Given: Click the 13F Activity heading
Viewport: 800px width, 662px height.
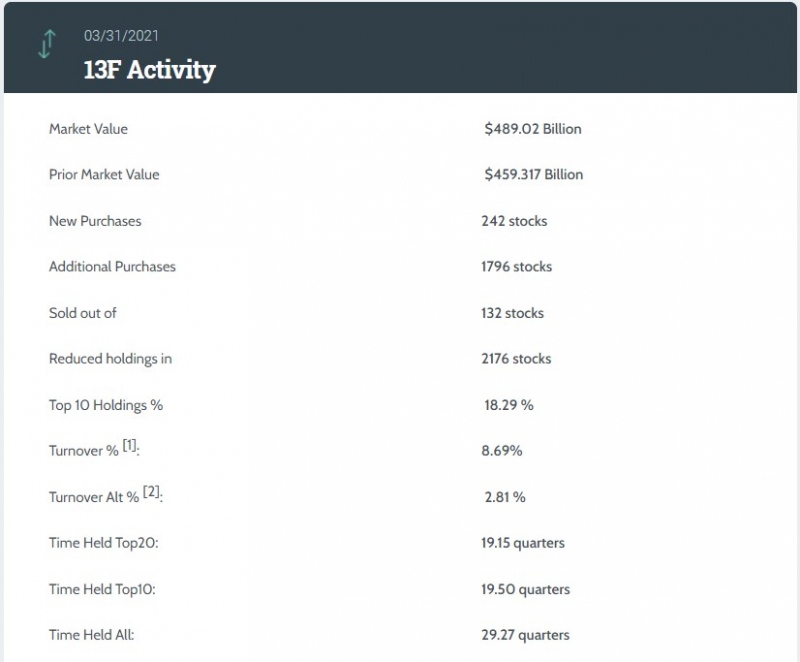Looking at the screenshot, I should [x=149, y=69].
